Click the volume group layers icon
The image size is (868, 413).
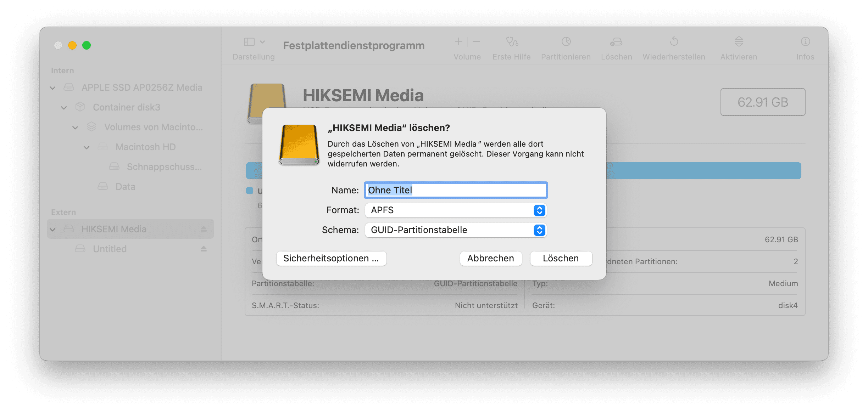91,127
